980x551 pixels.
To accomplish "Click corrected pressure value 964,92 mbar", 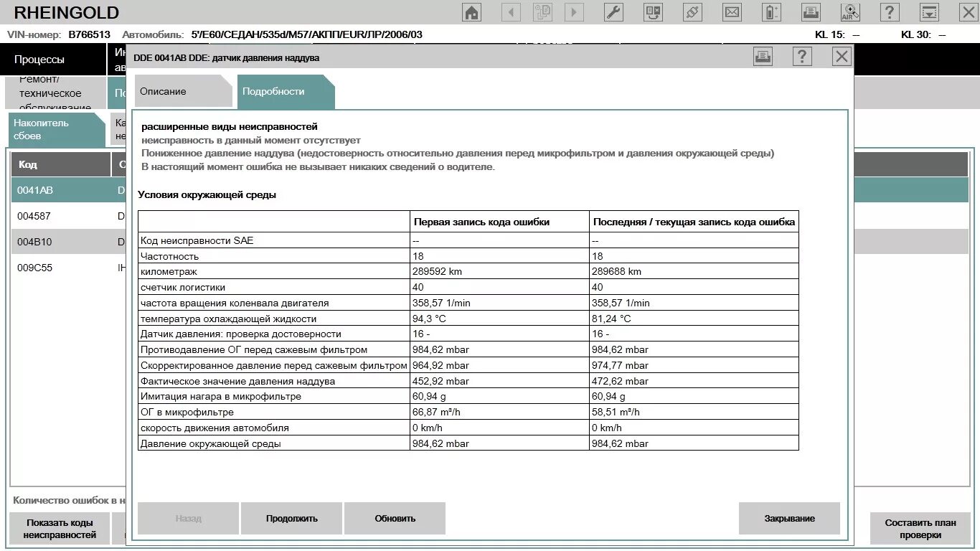I will [x=440, y=366].
